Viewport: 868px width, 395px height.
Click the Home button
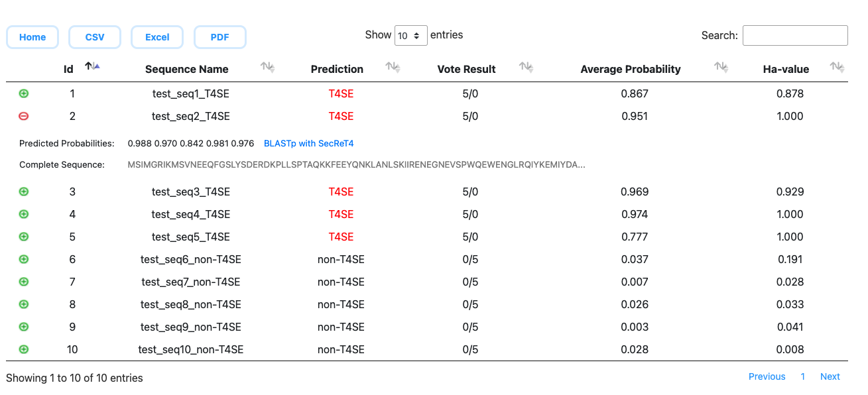point(32,37)
